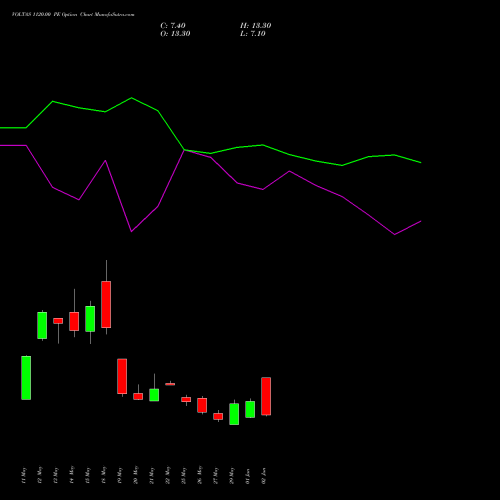Click the 02 Jun date label
500x500 pixels.
[x=264, y=475]
